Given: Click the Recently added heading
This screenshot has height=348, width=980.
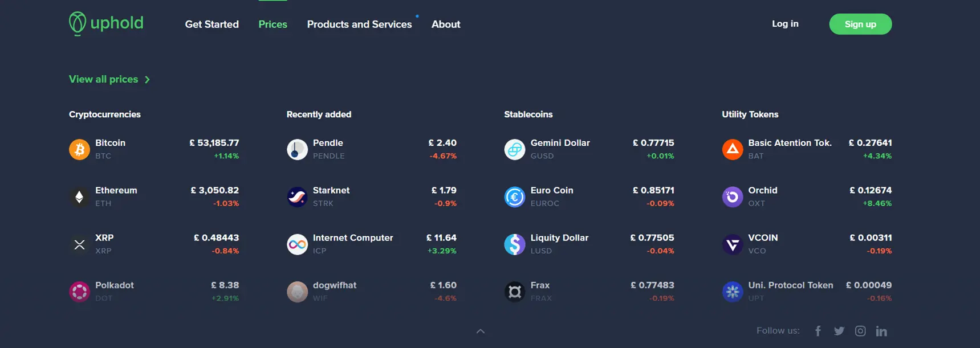Looking at the screenshot, I should tap(319, 114).
